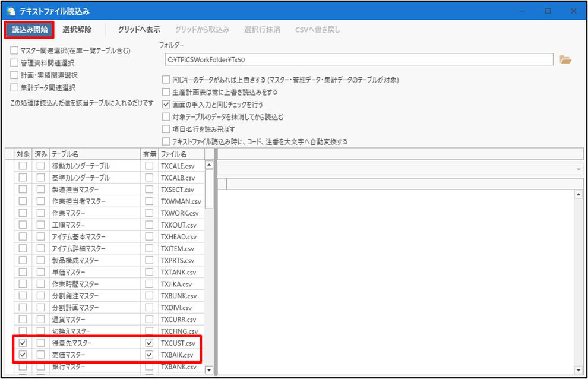
Task: Click table list scrollbar down arrow
Action: pos(209,370)
